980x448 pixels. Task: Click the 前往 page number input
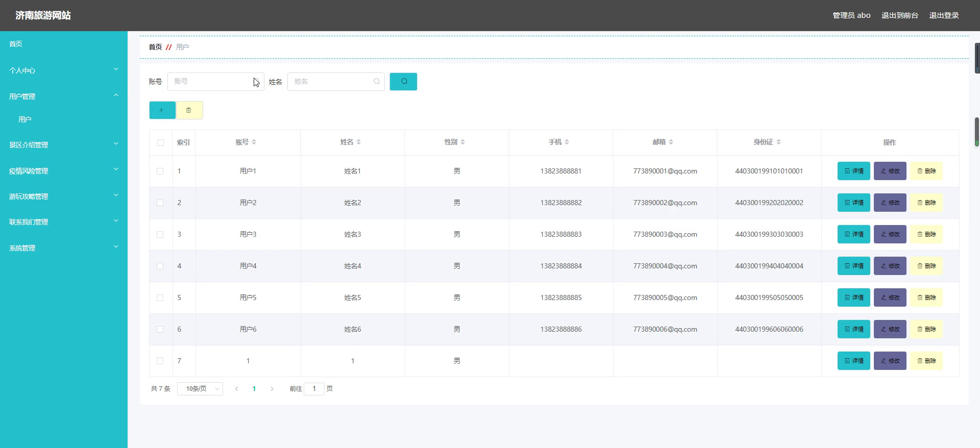[x=314, y=389]
